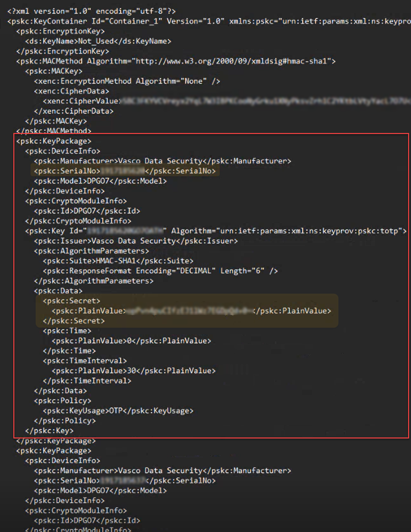Image resolution: width=411 pixels, height=532 pixels.
Task: Select the Not_Used key name value
Action: click(96, 41)
